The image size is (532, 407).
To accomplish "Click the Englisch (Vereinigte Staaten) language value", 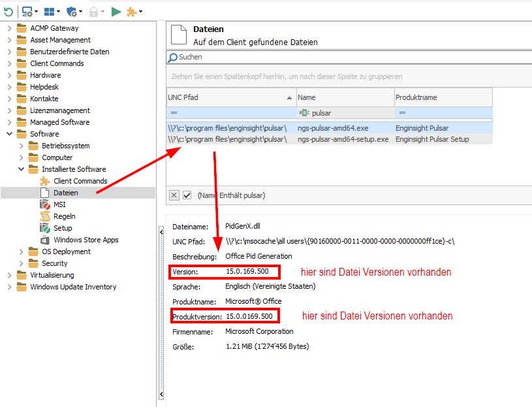I will click(x=270, y=287).
